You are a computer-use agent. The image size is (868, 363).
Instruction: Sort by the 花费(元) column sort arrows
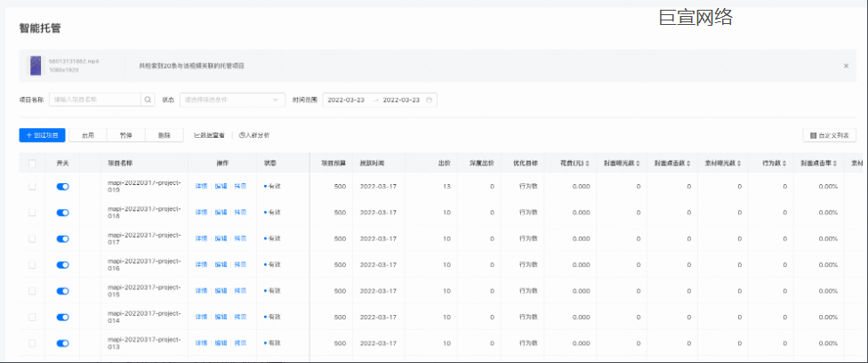tap(587, 164)
